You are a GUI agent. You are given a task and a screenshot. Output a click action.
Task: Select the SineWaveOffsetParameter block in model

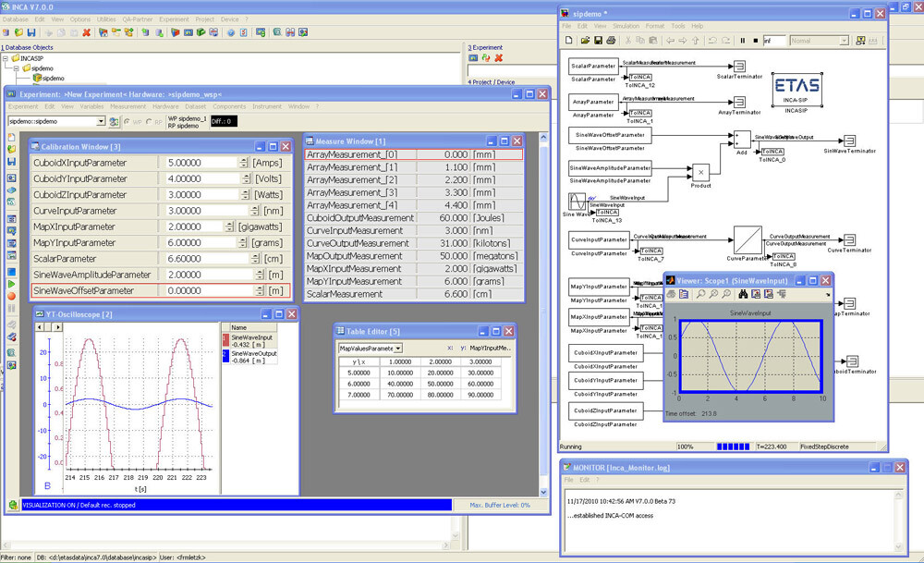610,135
